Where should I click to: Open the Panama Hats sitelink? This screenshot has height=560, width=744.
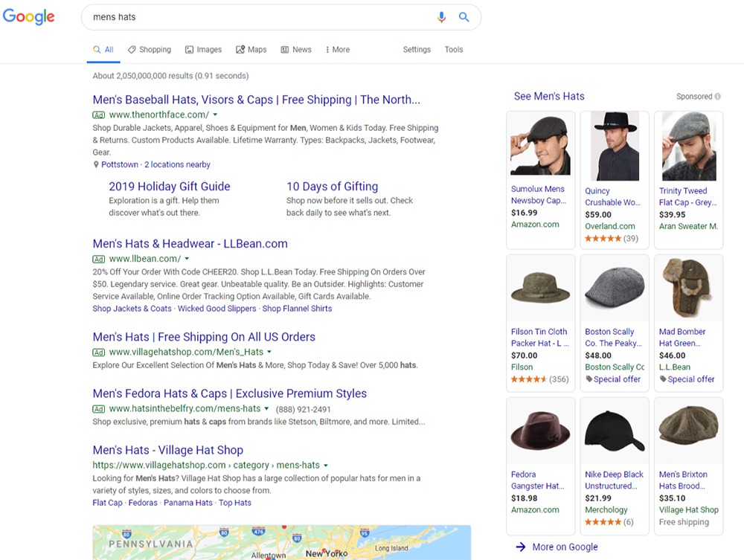[188, 503]
